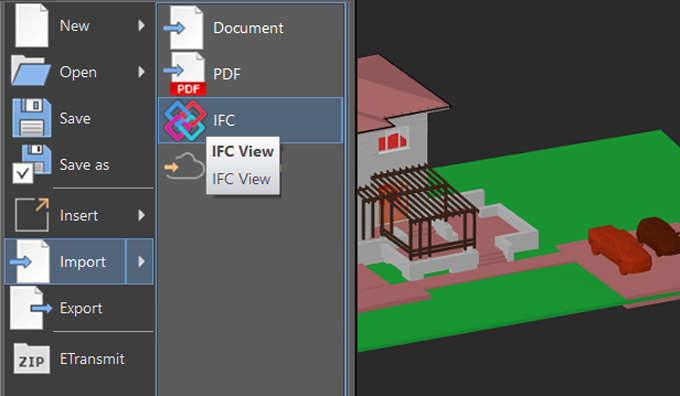Choose the Export menu entry
This screenshot has height=396, width=680.
[x=79, y=308]
